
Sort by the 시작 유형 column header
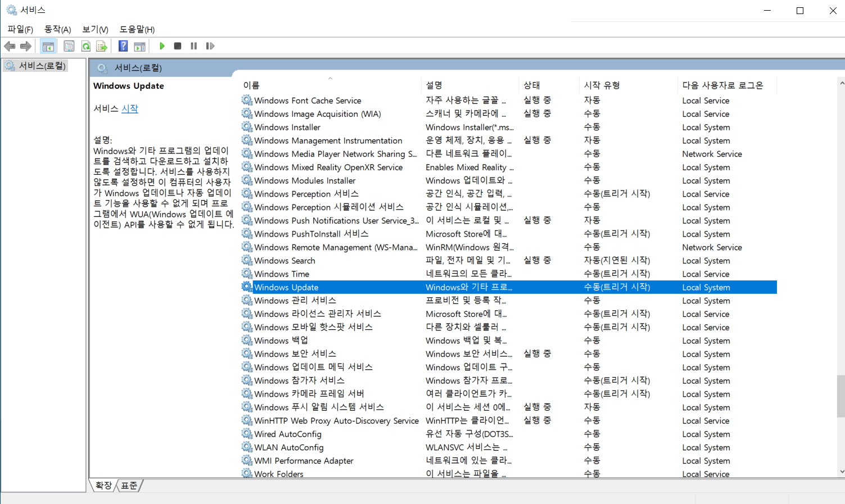click(628, 85)
